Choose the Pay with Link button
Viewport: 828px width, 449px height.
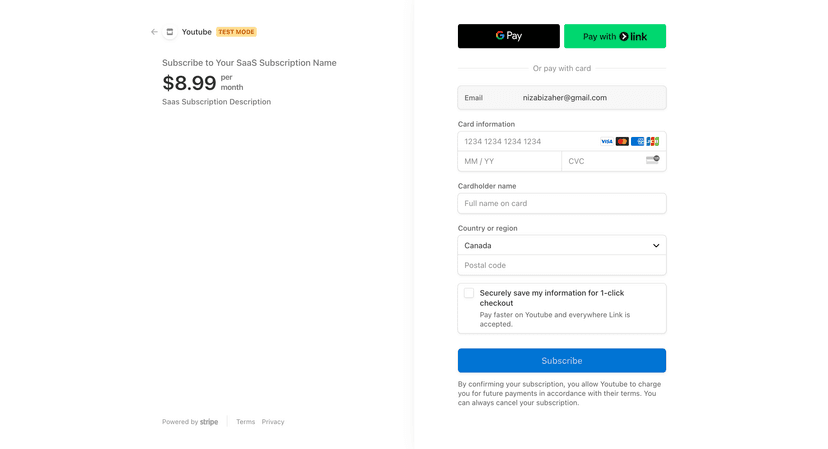coord(615,36)
